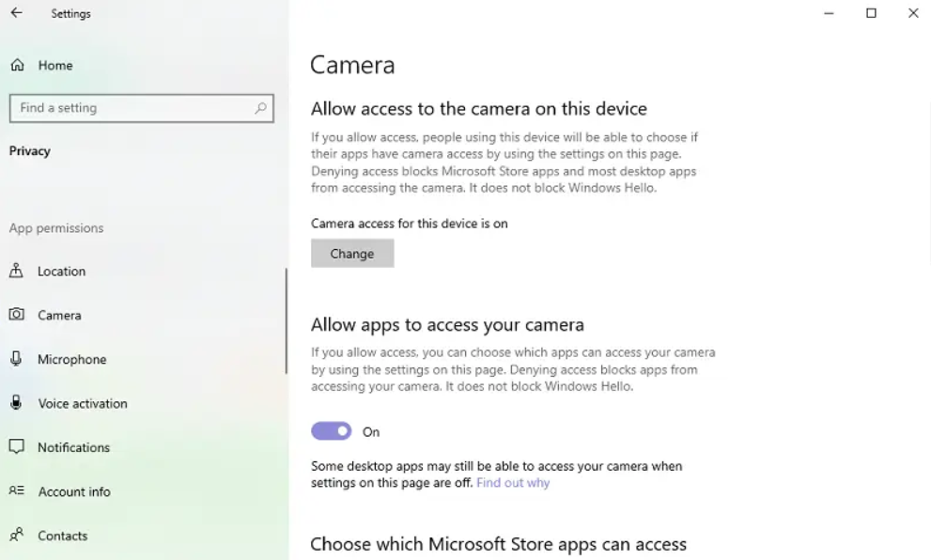Click the sidebar vertical scrollbar
The image size is (931, 560).
click(286, 321)
